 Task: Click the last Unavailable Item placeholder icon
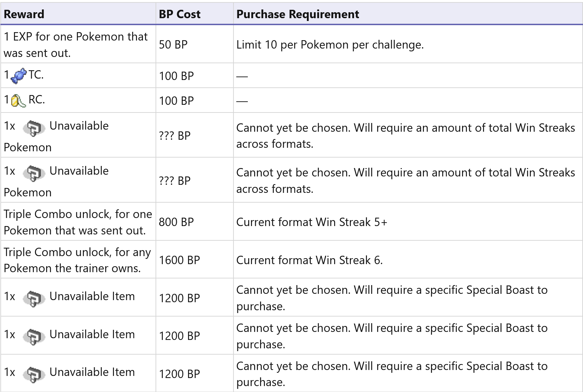coord(34,374)
